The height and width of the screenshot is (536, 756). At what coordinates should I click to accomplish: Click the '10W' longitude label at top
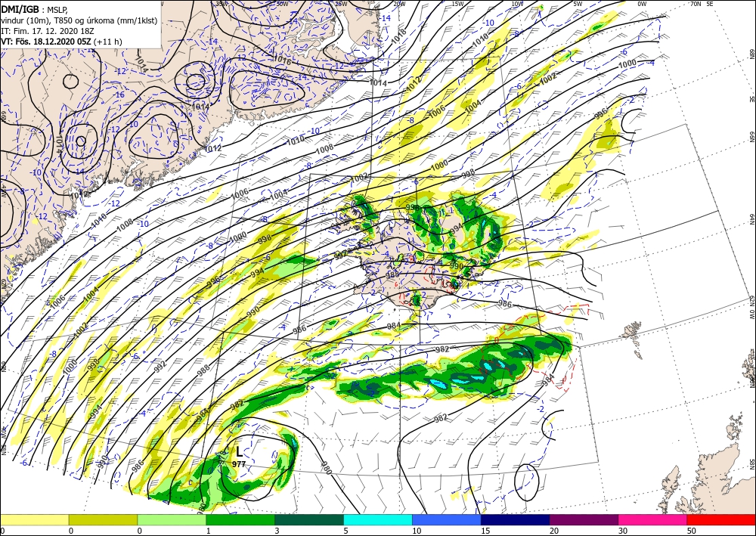pyautogui.click(x=517, y=3)
